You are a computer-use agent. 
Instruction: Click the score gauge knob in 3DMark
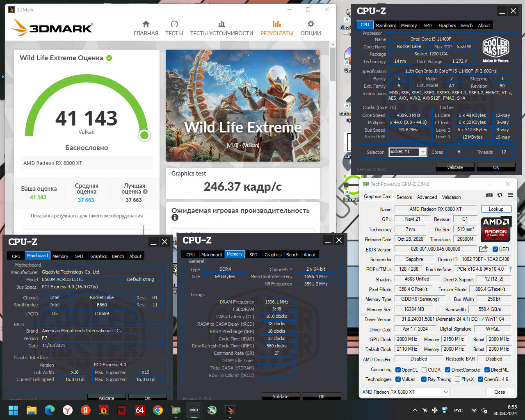(144, 135)
